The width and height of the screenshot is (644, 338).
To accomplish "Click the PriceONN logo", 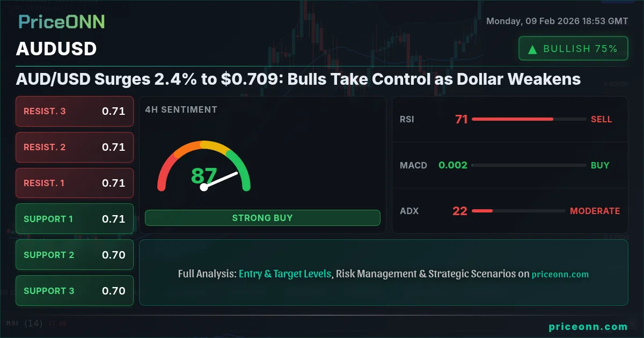I will pyautogui.click(x=62, y=21).
